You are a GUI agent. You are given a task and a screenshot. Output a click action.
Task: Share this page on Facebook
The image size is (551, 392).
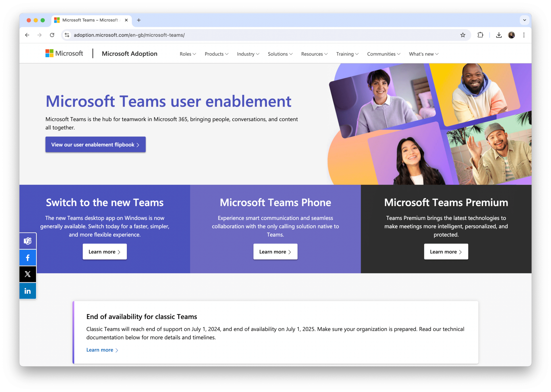coord(28,258)
